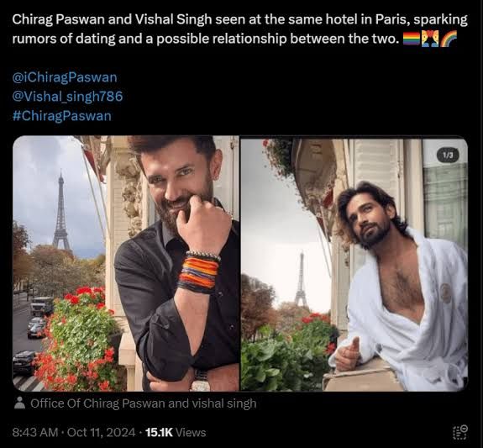Click the tagged-people person icon
Image resolution: width=483 pixels, height=448 pixels.
point(19,403)
